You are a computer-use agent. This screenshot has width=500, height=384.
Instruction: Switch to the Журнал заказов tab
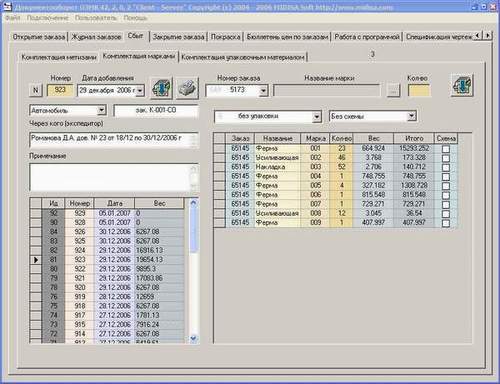(x=96, y=37)
